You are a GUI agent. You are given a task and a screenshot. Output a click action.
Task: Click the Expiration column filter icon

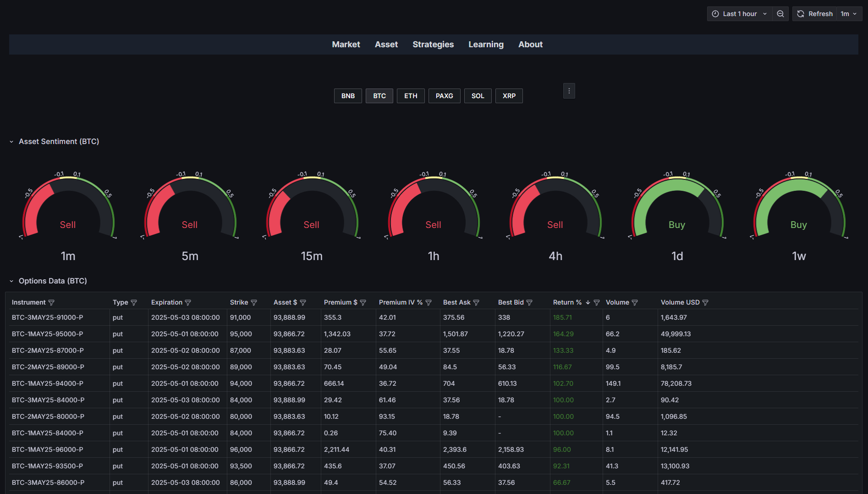(188, 303)
